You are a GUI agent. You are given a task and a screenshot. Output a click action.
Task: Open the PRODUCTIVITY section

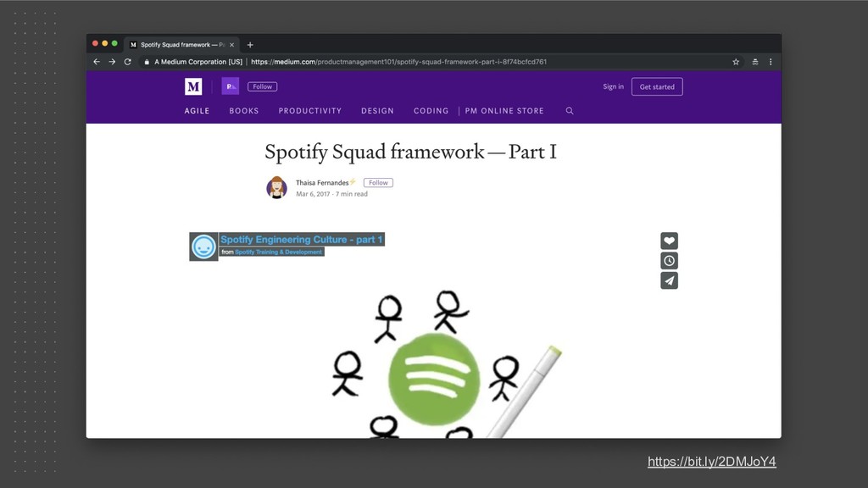pyautogui.click(x=310, y=111)
